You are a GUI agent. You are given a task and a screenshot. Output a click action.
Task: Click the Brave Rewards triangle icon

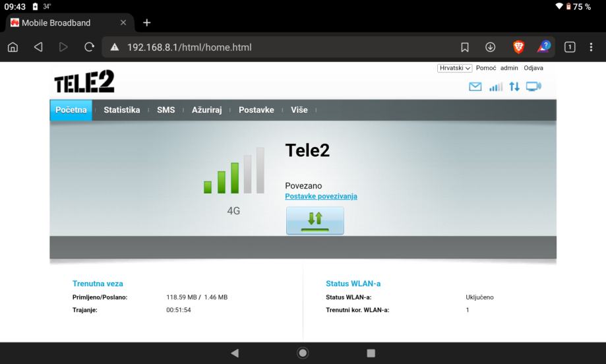(x=543, y=47)
